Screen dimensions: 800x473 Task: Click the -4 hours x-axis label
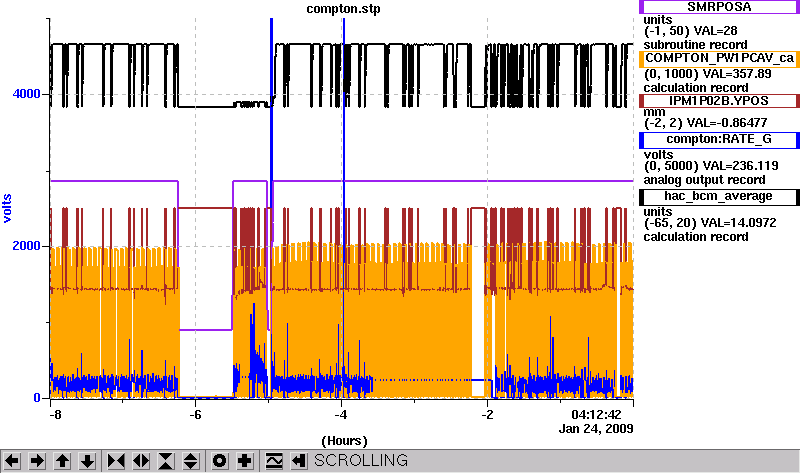(x=341, y=414)
